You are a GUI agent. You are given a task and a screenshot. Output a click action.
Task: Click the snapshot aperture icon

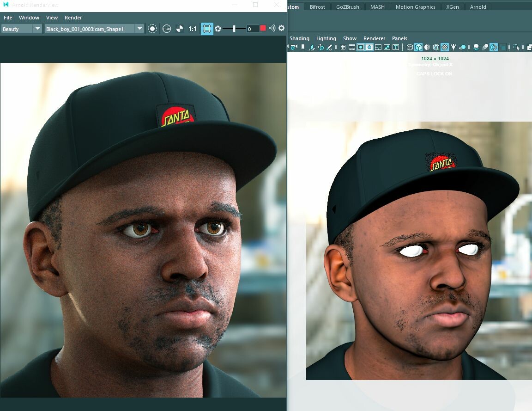tap(218, 29)
